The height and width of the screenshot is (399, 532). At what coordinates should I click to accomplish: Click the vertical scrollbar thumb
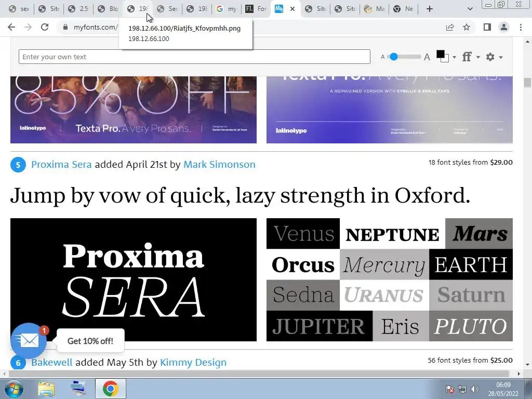[527, 83]
